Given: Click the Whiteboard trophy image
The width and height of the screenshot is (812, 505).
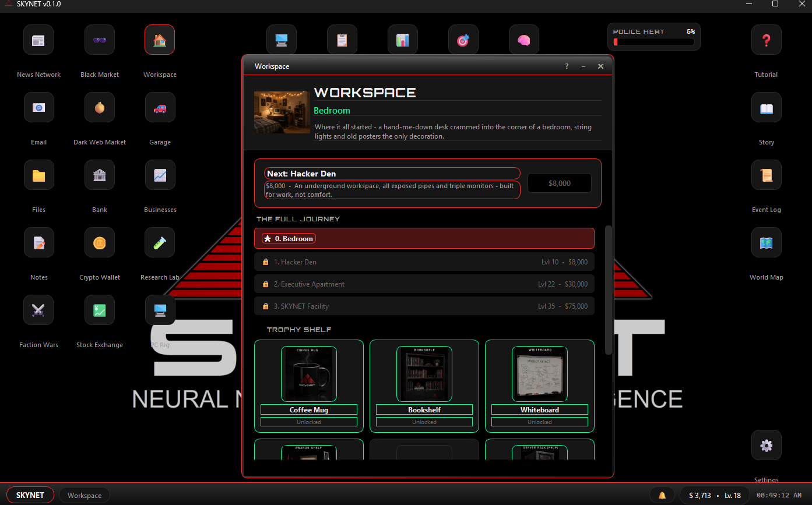Looking at the screenshot, I should (x=540, y=374).
